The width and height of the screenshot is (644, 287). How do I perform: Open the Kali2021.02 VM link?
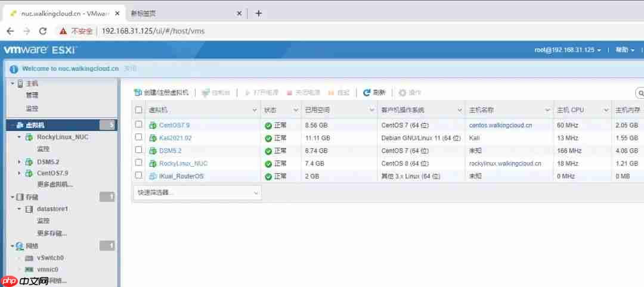[x=175, y=138]
